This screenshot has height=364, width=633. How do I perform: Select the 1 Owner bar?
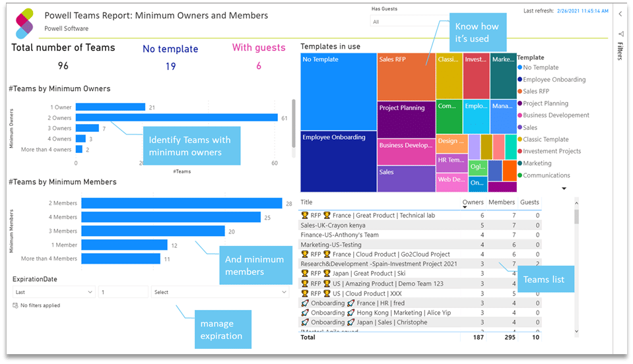click(110, 107)
